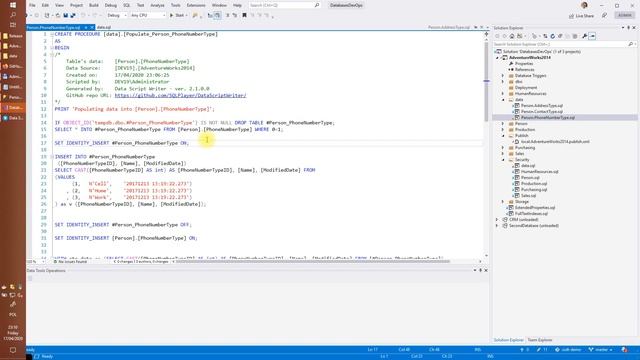Click the Live Share icon
Screen dimensions: 640x360
click(571, 16)
